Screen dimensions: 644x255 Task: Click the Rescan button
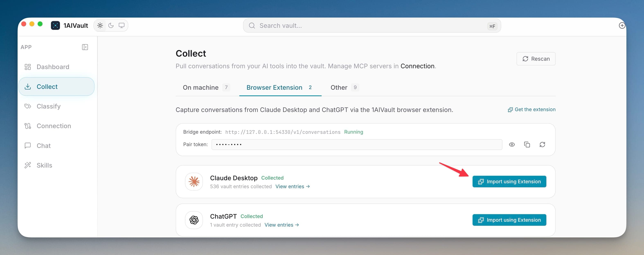pyautogui.click(x=536, y=59)
